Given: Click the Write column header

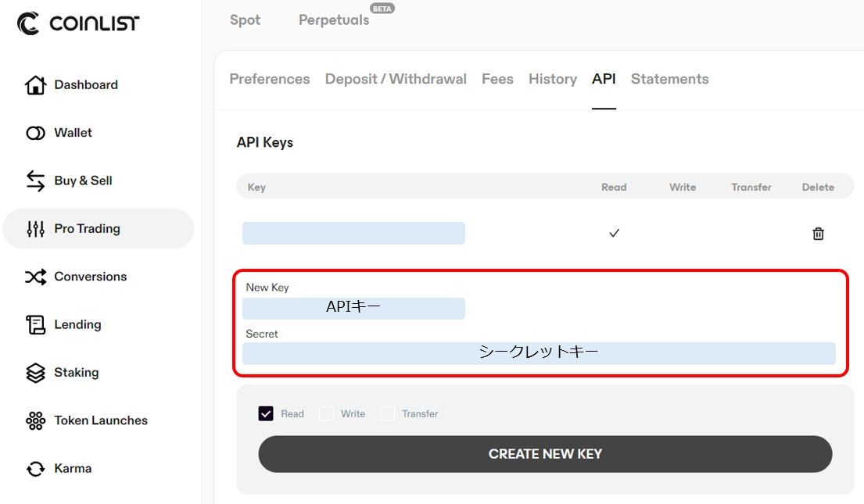Looking at the screenshot, I should pos(683,188).
